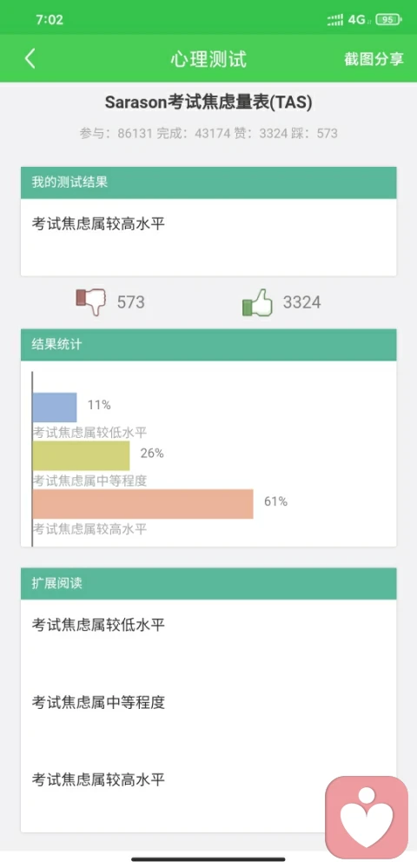This screenshot has height=868, width=417.
Task: Tap the 573 dislike count
Action: click(130, 302)
